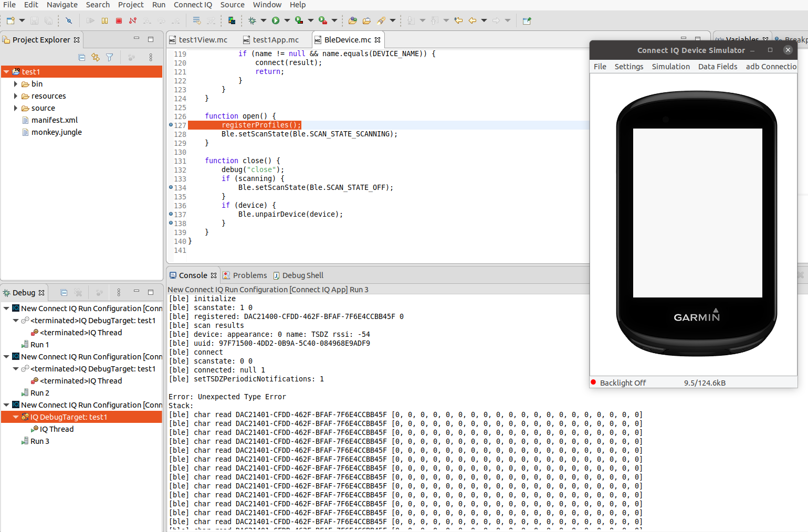Image resolution: width=808 pixels, height=532 pixels.
Task: Select Run 3 in Debug view
Action: [x=40, y=441]
